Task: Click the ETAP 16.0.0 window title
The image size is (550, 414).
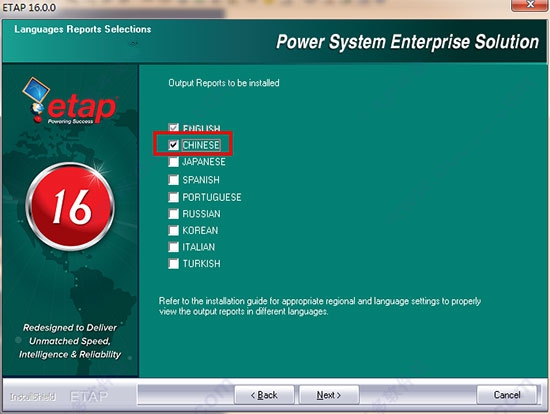Action: pos(29,7)
